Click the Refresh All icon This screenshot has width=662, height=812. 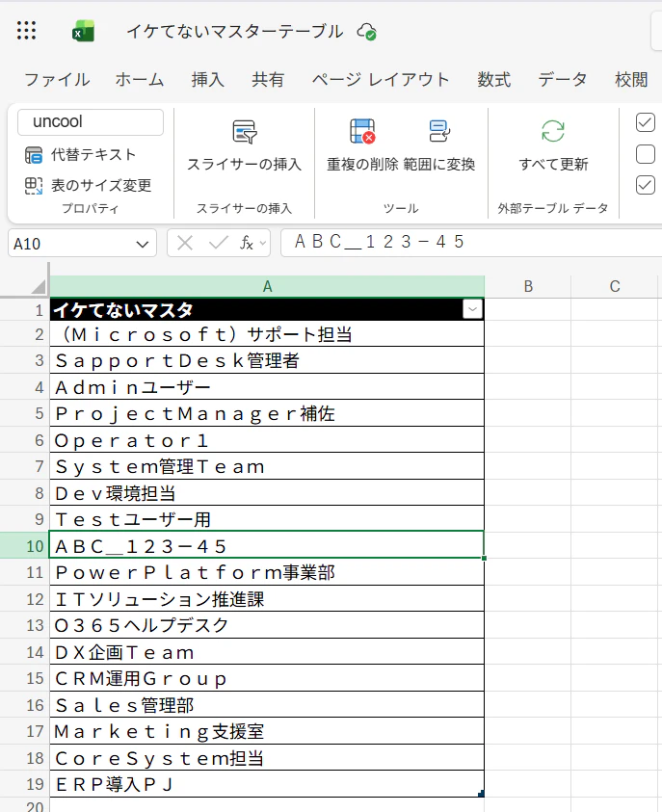[553, 131]
